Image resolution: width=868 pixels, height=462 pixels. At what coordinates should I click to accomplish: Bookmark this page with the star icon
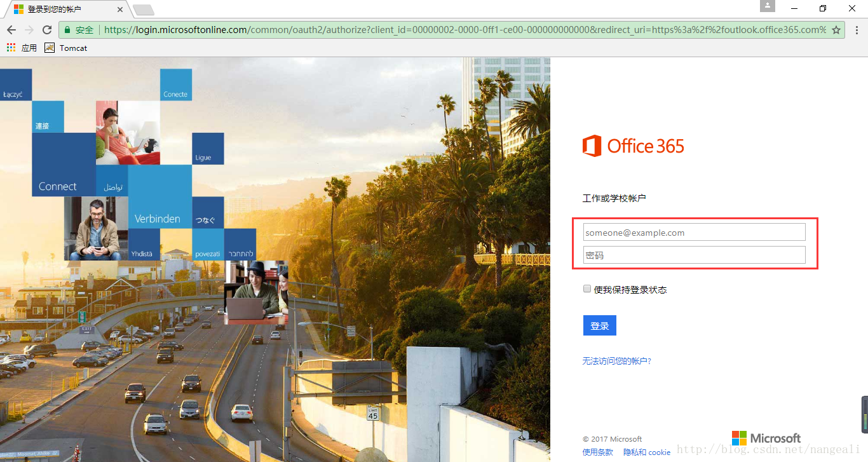coord(836,30)
